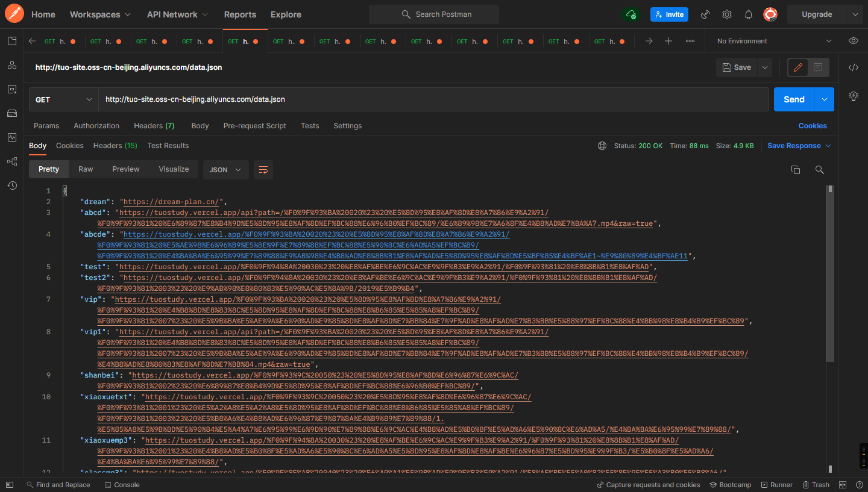Viewport: 868px width, 492px height.
Task: Open Environments panel in sidebar
Action: click(12, 89)
